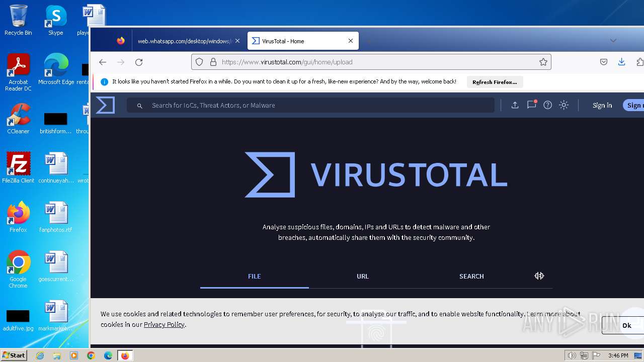Click the Sign up button
This screenshot has height=362, width=644.
pos(633,105)
